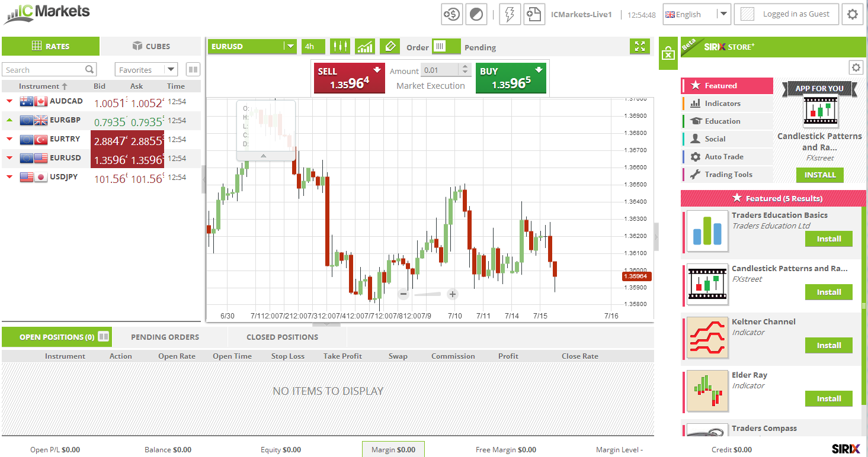The height and width of the screenshot is (457, 868).
Task: Select the drawing tools eraser icon
Action: [389, 46]
